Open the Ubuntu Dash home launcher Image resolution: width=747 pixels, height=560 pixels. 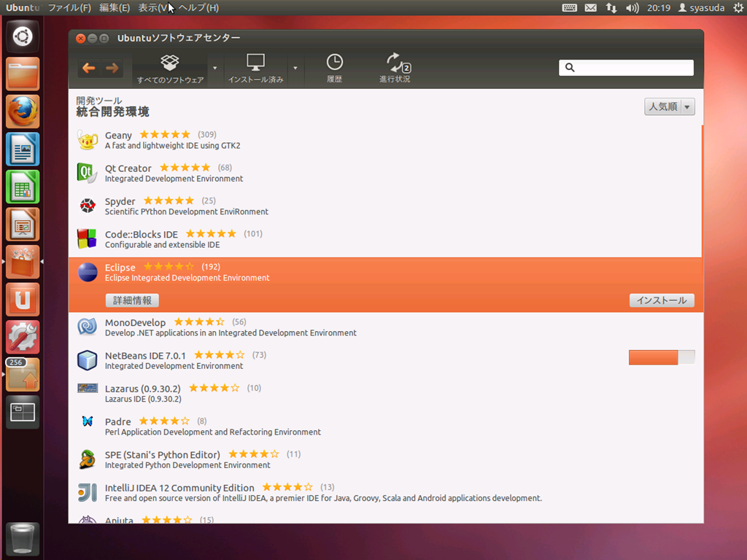(23, 36)
